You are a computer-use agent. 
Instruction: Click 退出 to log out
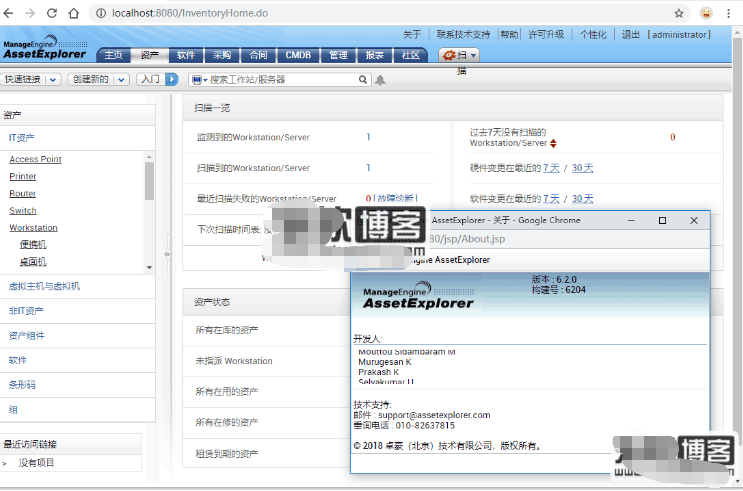point(630,35)
